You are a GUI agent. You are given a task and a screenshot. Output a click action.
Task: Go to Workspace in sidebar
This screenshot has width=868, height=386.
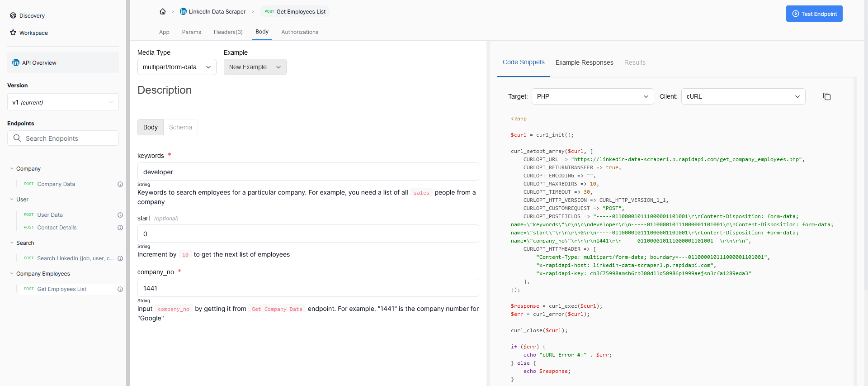[x=33, y=33]
